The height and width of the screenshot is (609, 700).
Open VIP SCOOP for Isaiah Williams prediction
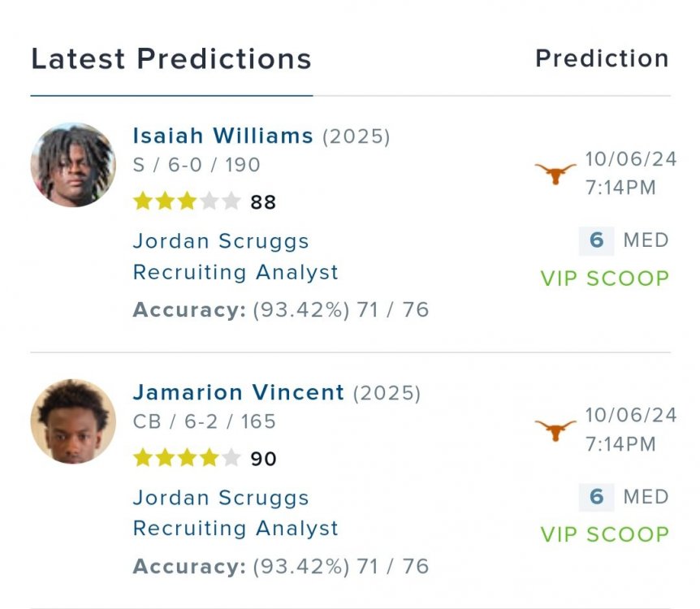click(x=605, y=278)
